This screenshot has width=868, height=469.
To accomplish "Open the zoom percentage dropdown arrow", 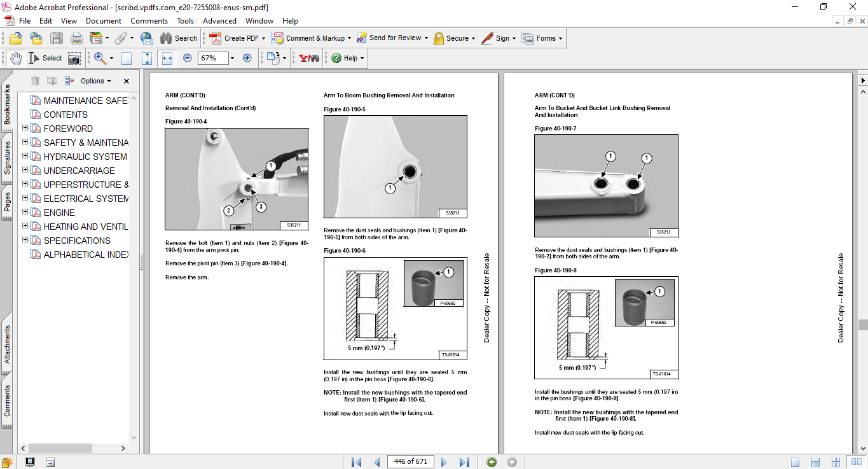I will tap(232, 58).
